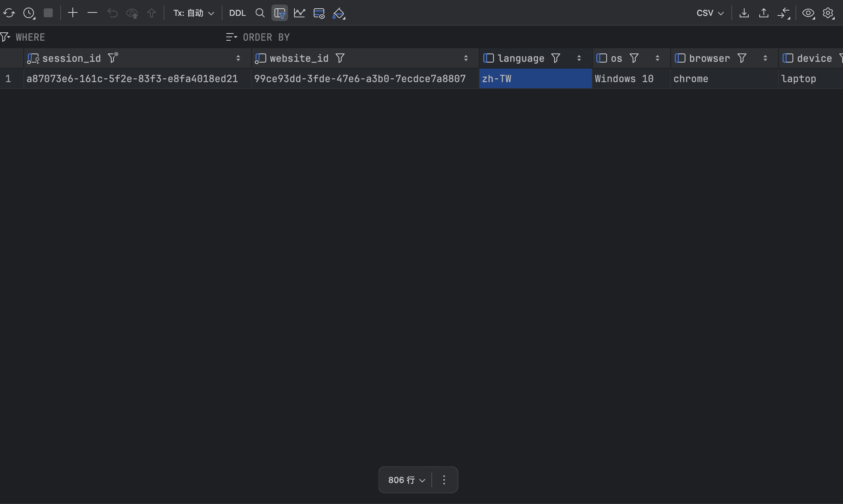Click the DDL button
843x504 pixels.
[237, 13]
